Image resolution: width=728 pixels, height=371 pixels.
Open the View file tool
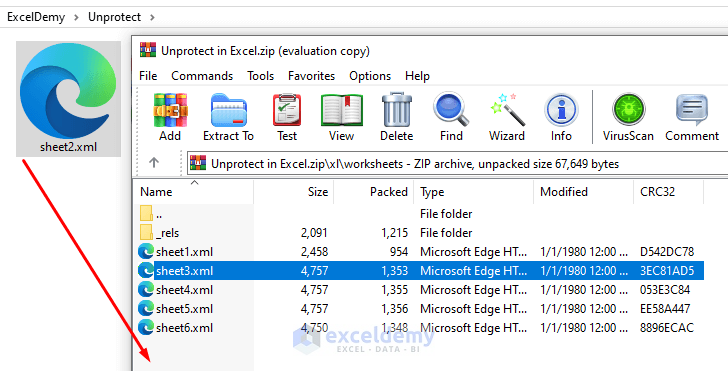(341, 111)
